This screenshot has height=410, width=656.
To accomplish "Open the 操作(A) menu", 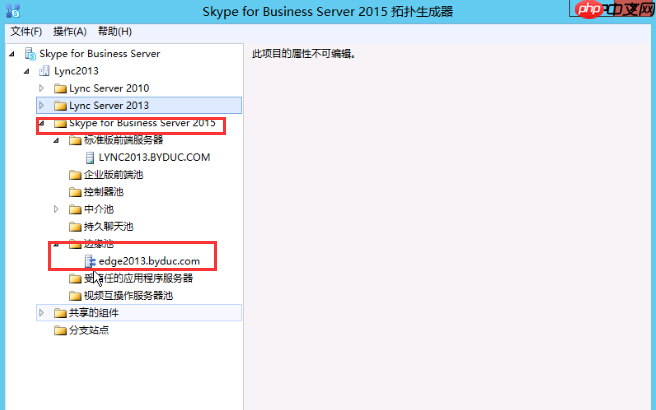I will [70, 31].
